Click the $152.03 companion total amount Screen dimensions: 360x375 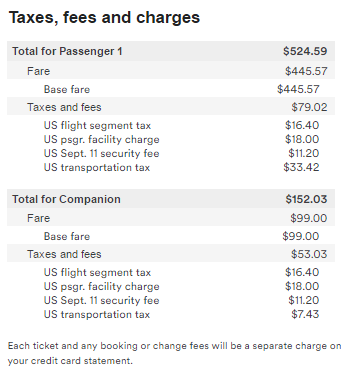coord(306,199)
